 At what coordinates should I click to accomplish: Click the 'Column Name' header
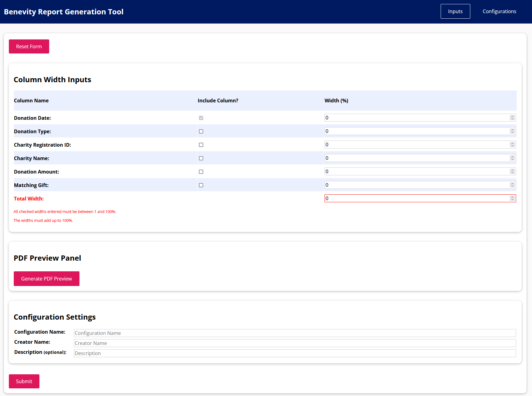pos(31,101)
